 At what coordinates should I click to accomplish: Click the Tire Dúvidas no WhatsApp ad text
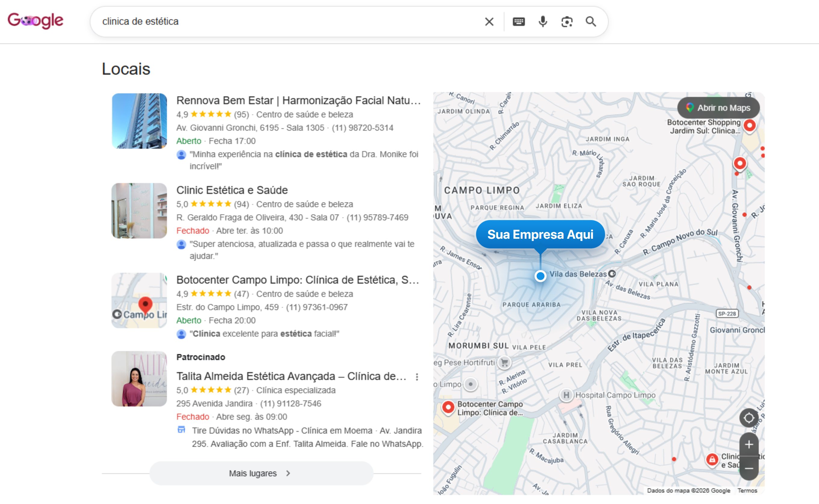pyautogui.click(x=308, y=437)
